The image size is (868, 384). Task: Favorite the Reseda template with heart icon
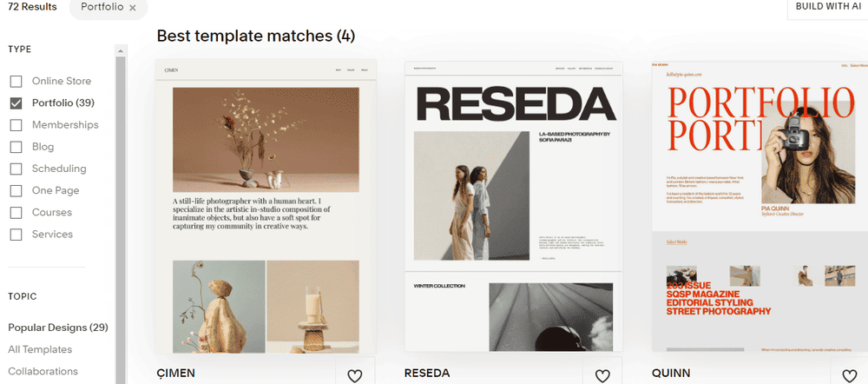(x=602, y=375)
